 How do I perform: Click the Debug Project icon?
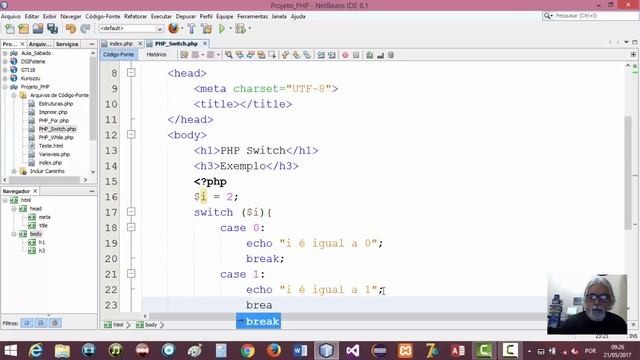(240, 29)
